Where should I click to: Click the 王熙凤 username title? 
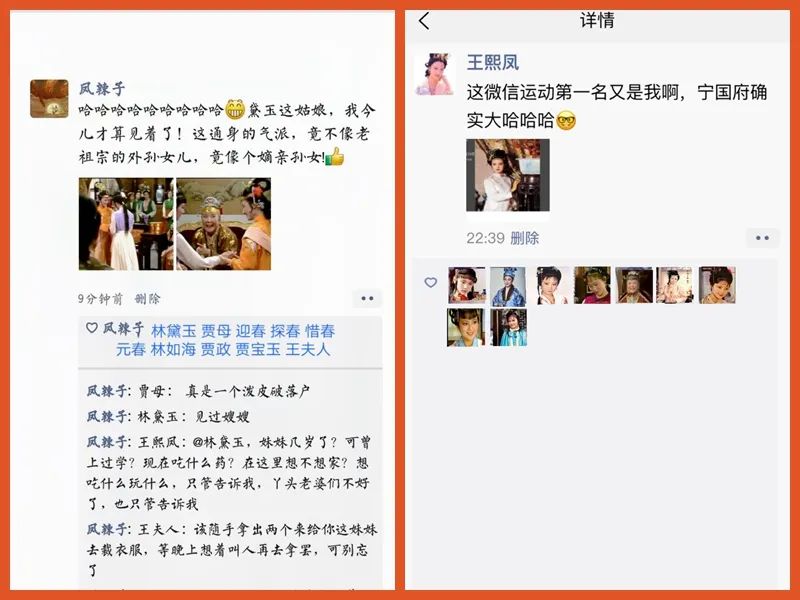(x=492, y=63)
